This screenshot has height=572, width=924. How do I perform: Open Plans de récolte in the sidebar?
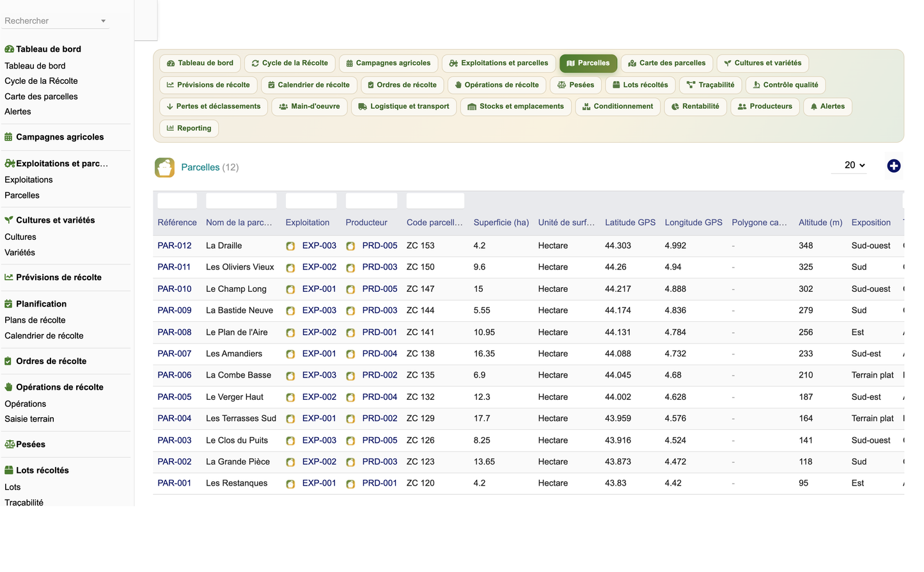coord(35,320)
